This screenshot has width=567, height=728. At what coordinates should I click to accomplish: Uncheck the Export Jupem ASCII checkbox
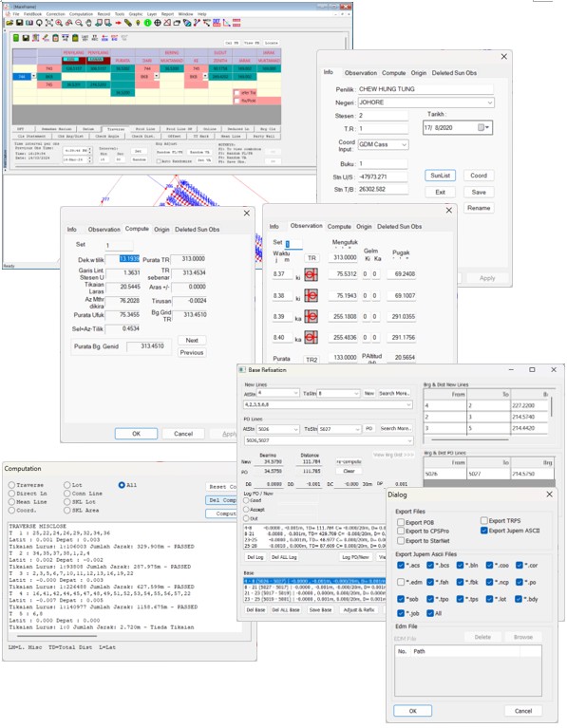(x=483, y=531)
